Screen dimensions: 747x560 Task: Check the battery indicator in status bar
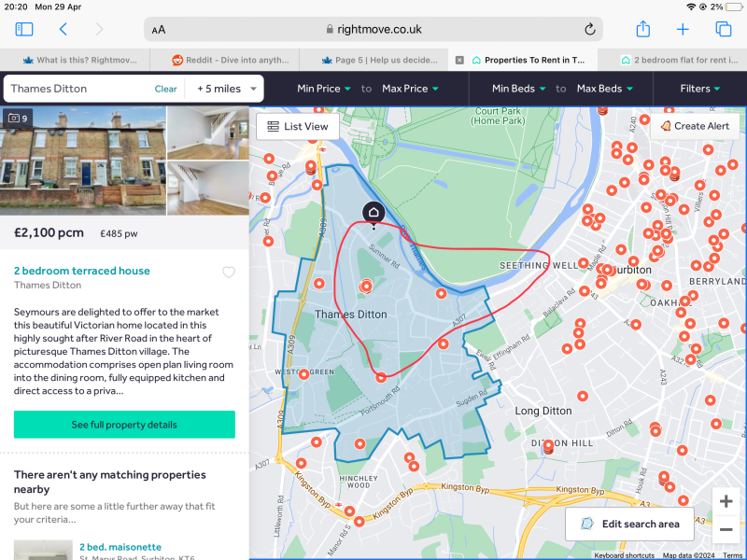735,7
